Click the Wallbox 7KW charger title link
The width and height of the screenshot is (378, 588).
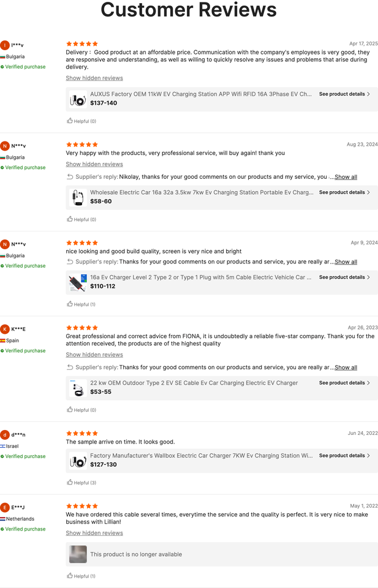[x=201, y=456]
